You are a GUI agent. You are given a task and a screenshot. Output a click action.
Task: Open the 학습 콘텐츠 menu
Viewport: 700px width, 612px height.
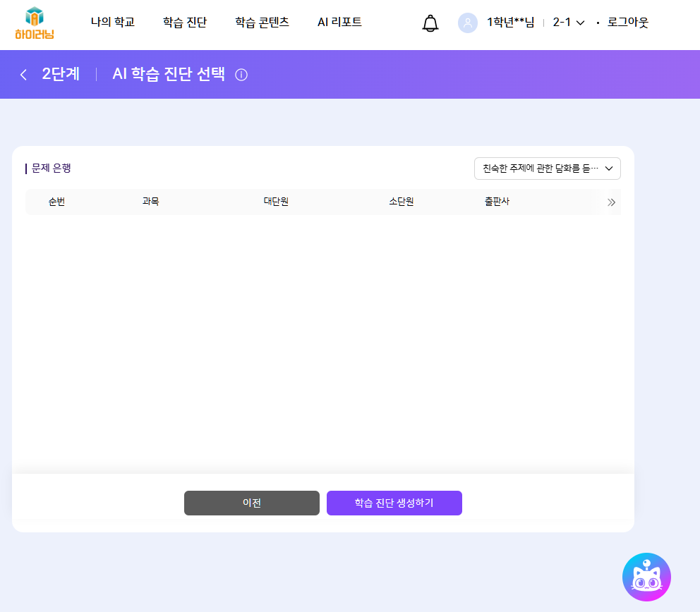pyautogui.click(x=262, y=23)
